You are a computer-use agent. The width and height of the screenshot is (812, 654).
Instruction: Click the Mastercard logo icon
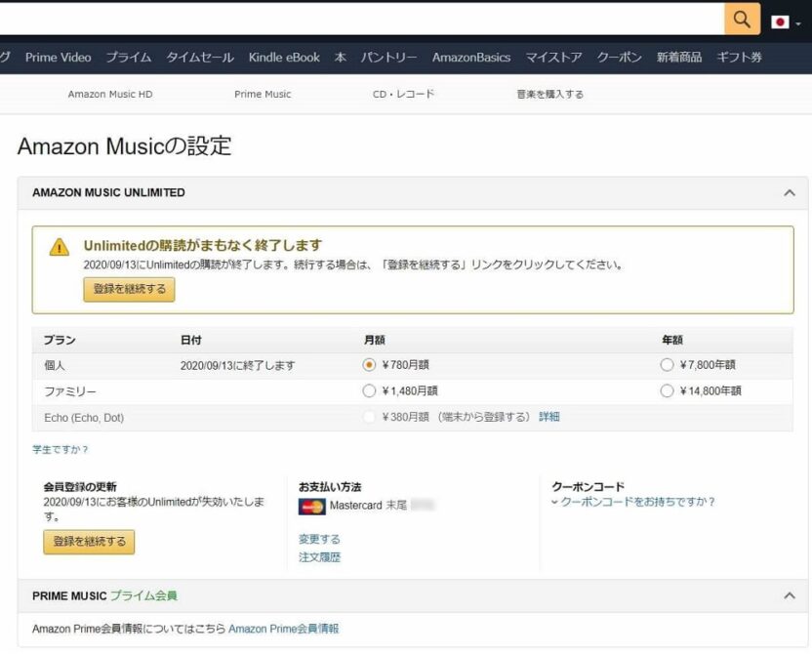pyautogui.click(x=311, y=507)
